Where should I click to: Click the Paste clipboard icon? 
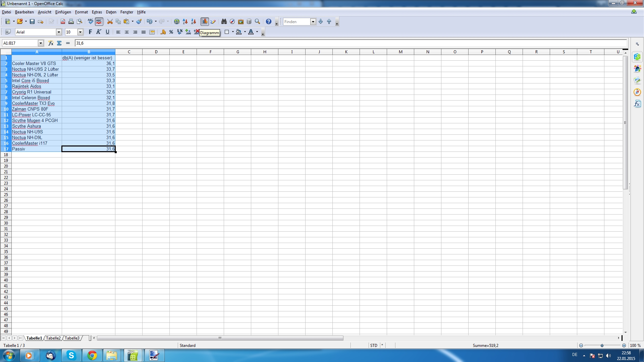pos(126,21)
